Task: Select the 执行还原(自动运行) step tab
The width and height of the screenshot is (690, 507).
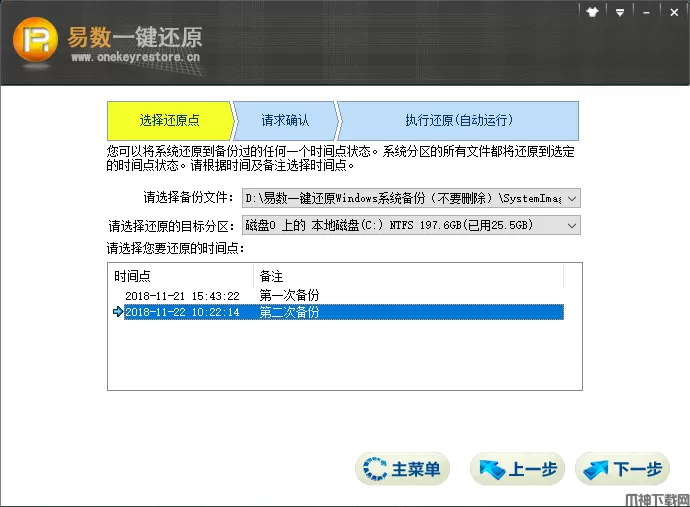Action: tap(459, 121)
